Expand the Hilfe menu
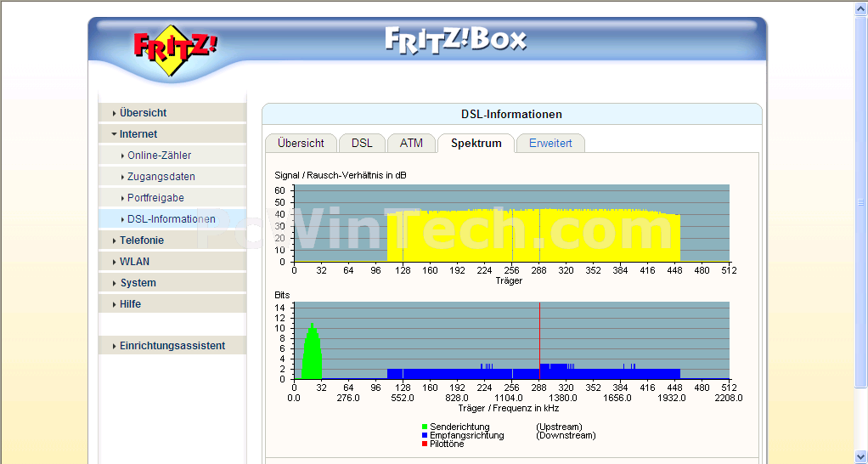The image size is (868, 464). click(172, 304)
